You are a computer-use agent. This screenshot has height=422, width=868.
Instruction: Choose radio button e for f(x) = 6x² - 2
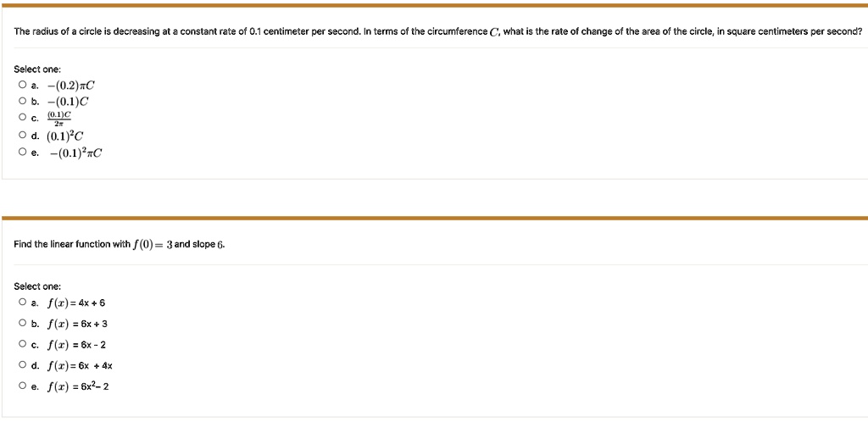pyautogui.click(x=22, y=386)
